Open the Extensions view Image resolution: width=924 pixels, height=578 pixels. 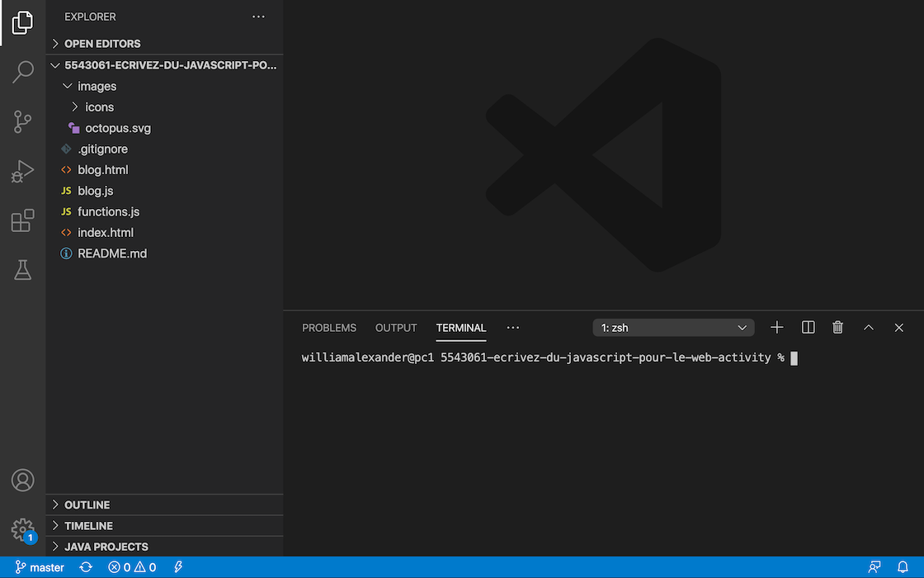(22, 220)
